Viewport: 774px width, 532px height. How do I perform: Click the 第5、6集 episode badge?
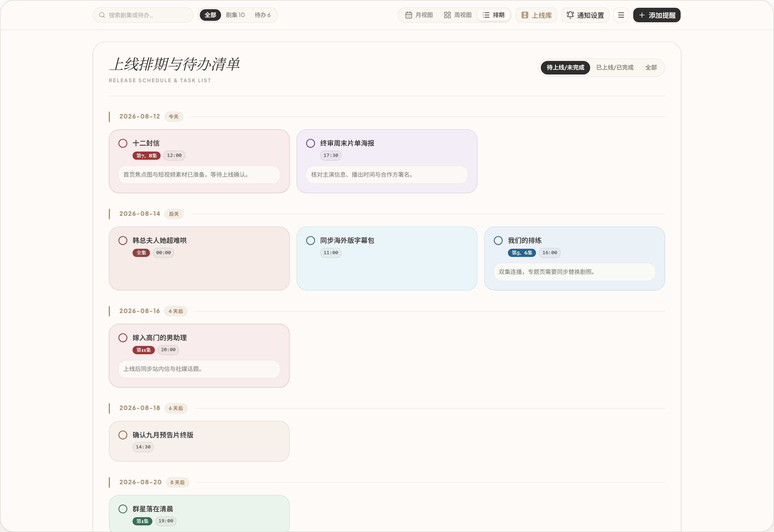coord(522,253)
